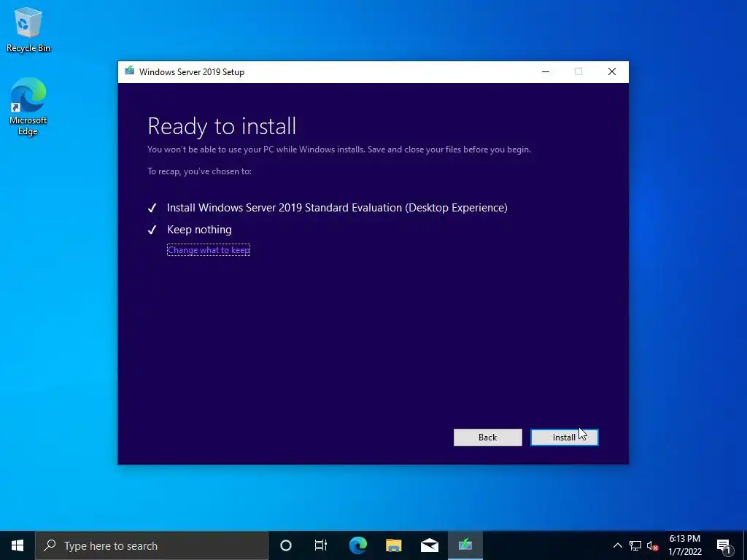Open the Windows Start menu
This screenshot has height=560, width=747.
click(18, 545)
